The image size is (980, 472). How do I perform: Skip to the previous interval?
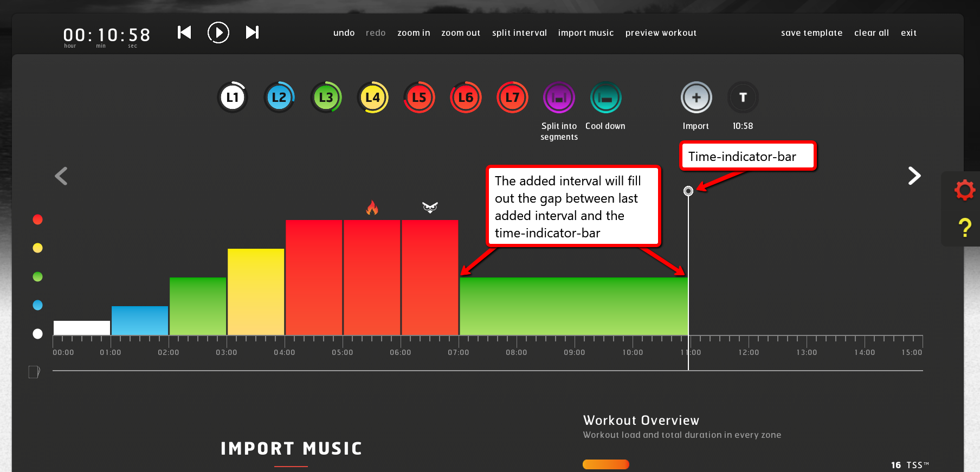click(184, 33)
